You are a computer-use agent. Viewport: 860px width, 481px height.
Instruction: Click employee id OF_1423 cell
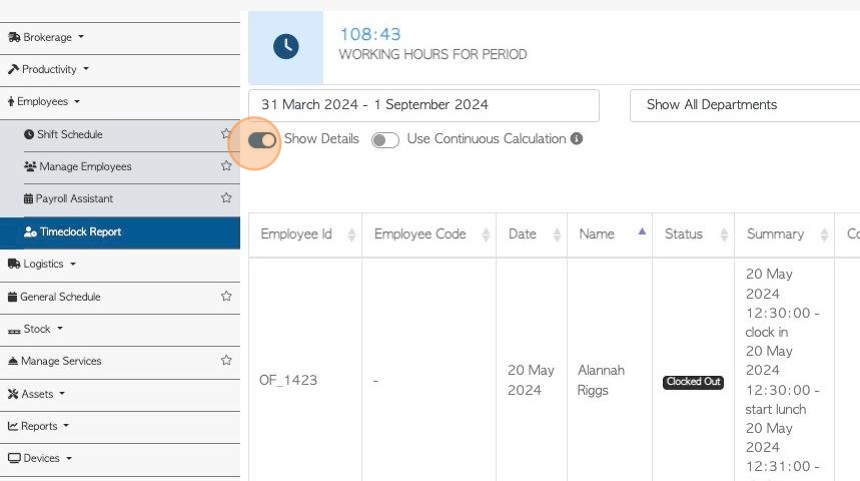pos(288,380)
